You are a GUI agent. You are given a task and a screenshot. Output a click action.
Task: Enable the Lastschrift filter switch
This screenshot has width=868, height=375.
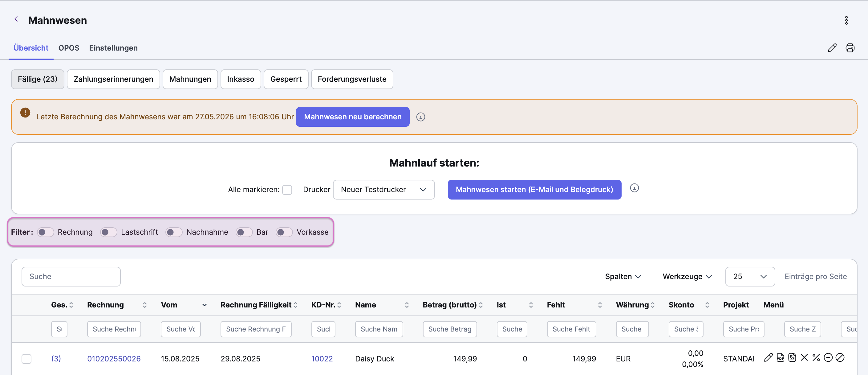tap(108, 232)
